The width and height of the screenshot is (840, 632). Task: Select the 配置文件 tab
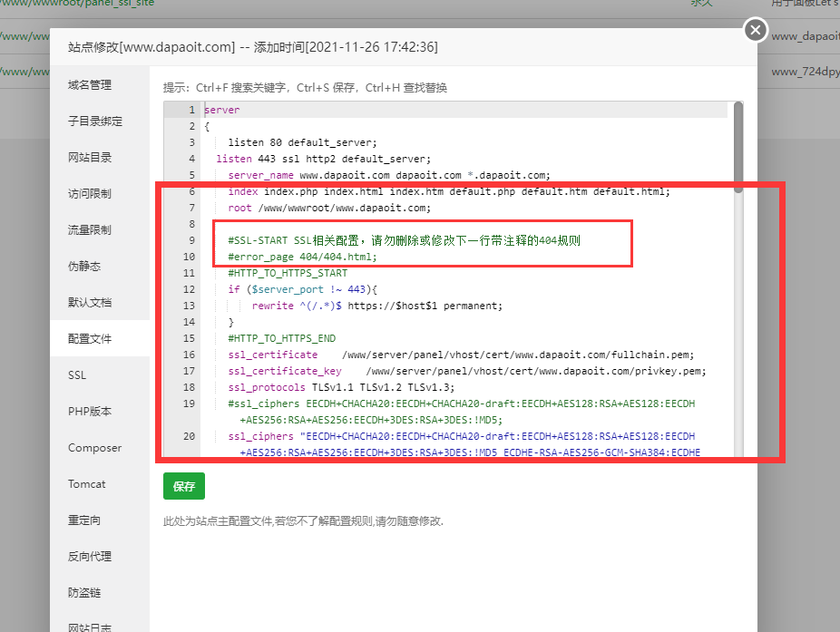pos(90,339)
